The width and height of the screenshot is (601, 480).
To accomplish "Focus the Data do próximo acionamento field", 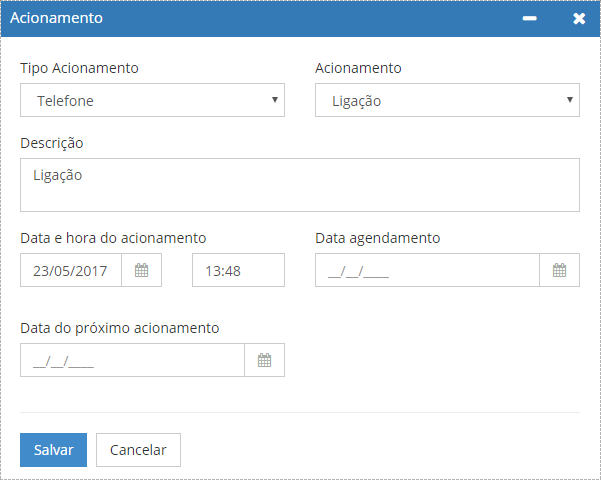I will click(x=132, y=360).
